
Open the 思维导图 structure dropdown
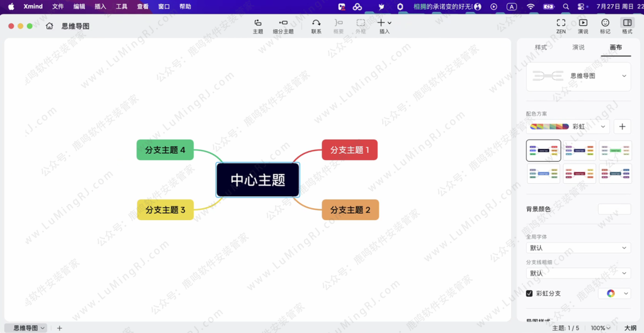pyautogui.click(x=578, y=76)
